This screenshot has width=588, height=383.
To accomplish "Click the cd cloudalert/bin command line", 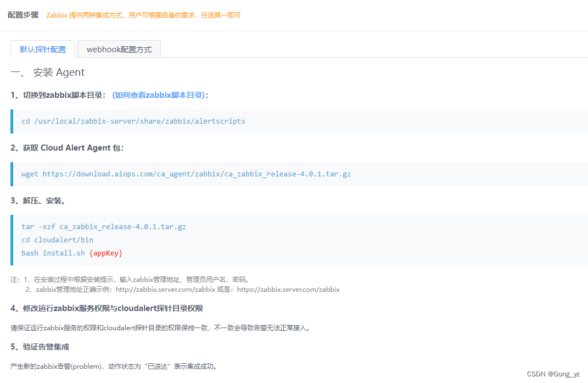I will pyautogui.click(x=58, y=240).
